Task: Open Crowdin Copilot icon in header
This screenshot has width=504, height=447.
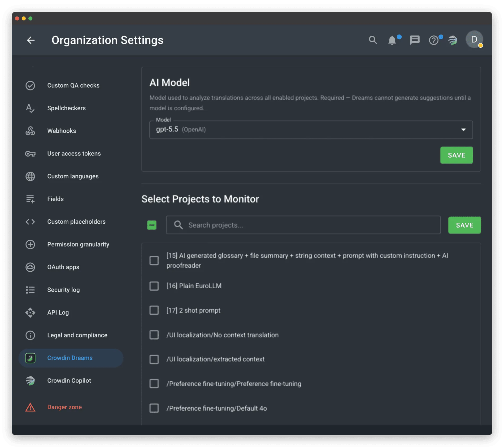Action: click(x=453, y=40)
